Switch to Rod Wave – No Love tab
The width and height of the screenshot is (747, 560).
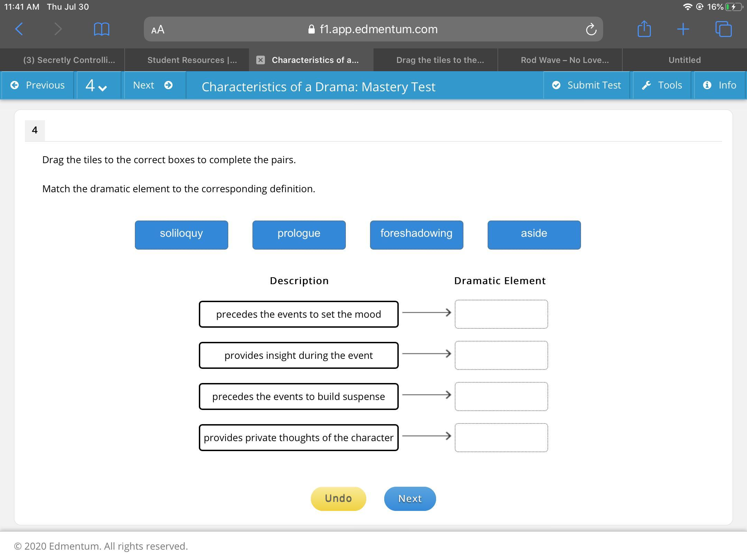pos(564,60)
